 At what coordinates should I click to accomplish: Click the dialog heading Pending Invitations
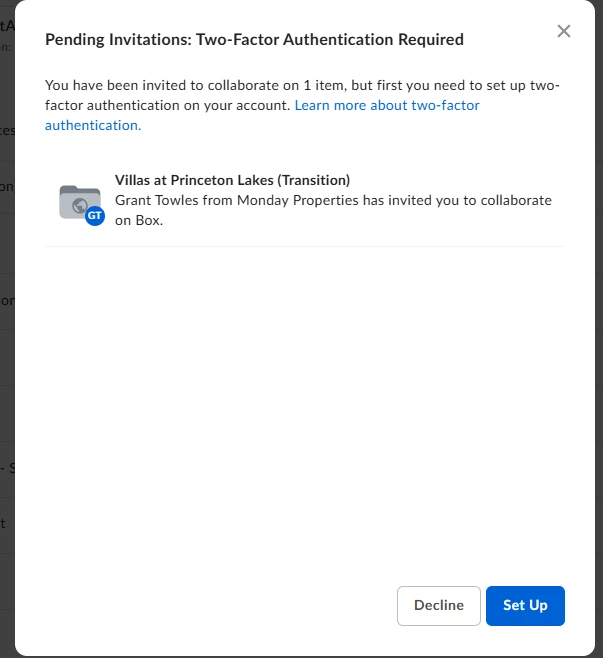coord(254,39)
